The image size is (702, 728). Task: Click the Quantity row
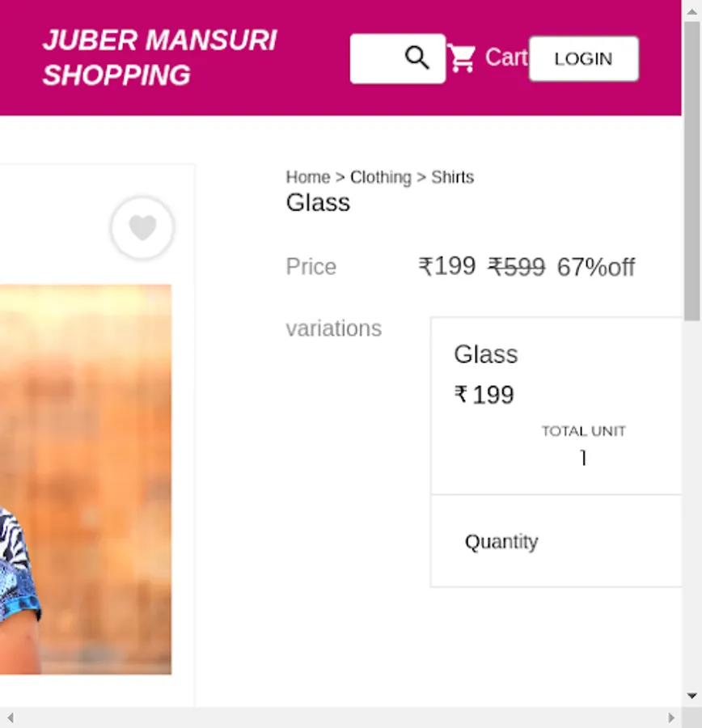(x=556, y=541)
